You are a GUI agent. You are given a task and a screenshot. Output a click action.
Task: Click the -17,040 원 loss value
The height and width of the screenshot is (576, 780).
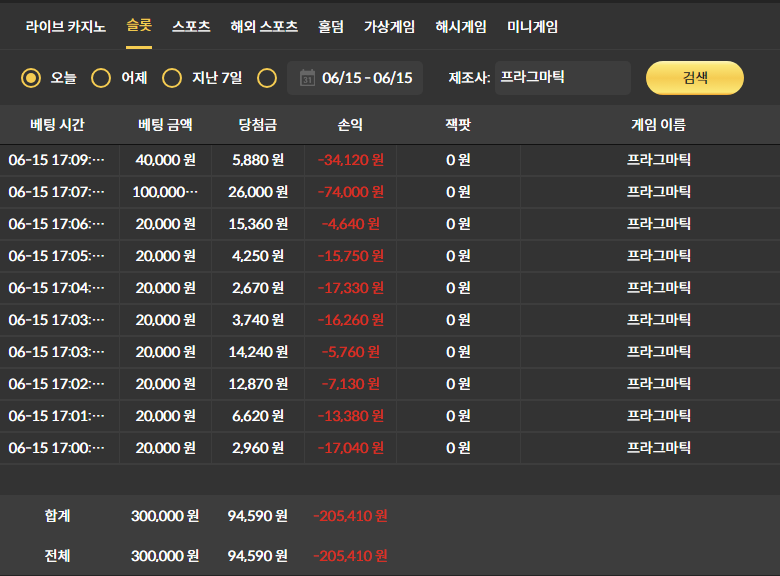[x=350, y=448]
